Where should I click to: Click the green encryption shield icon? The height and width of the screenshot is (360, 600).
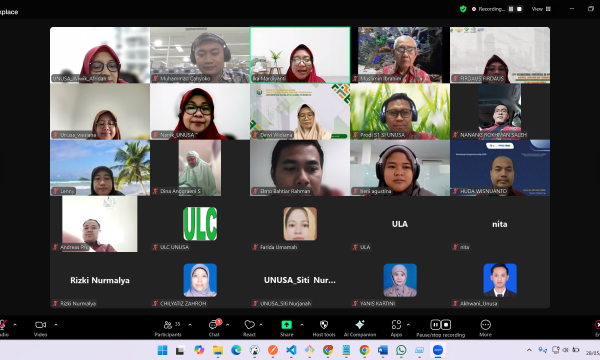point(463,9)
